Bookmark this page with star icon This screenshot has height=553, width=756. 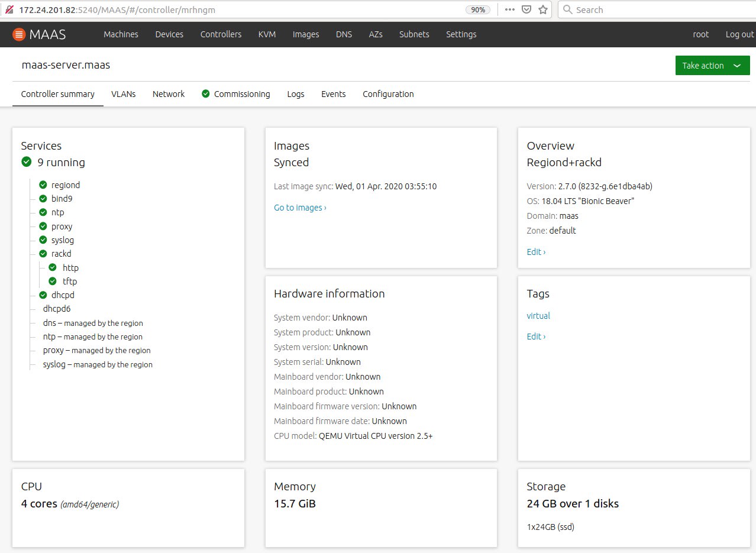(542, 9)
